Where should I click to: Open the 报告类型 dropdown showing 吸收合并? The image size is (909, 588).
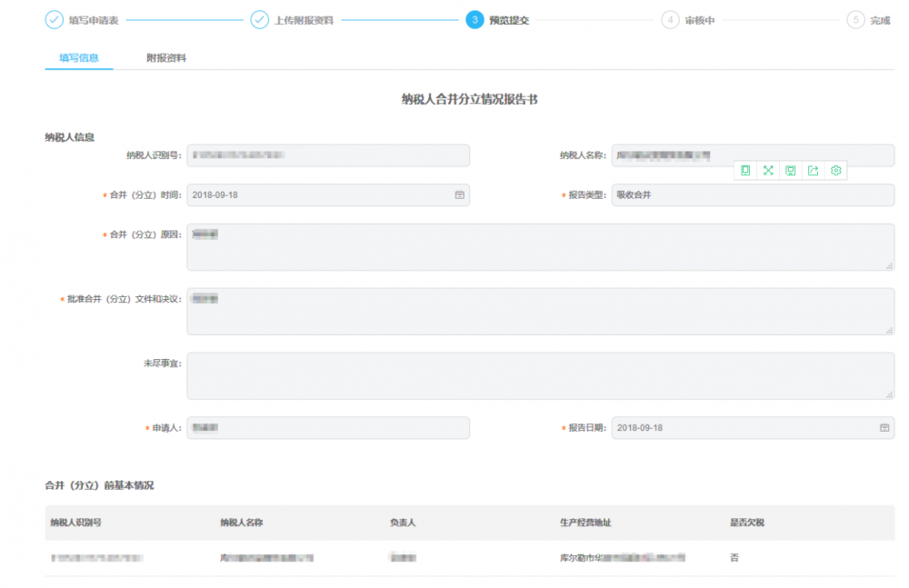[x=753, y=195]
